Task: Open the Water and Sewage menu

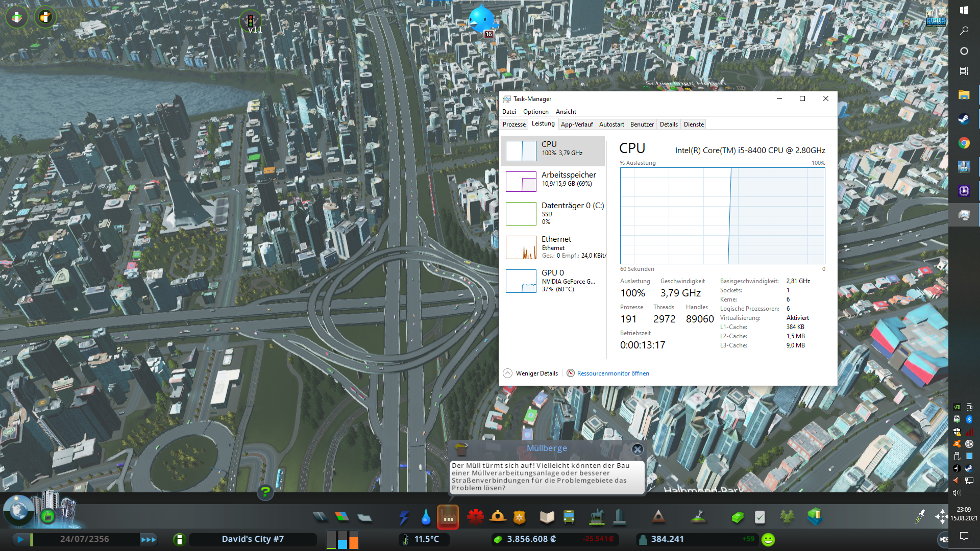Action: pyautogui.click(x=426, y=518)
